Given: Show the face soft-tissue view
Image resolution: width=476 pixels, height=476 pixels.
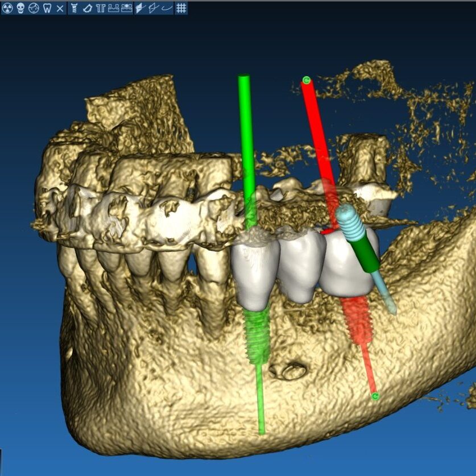Looking at the screenshot, I should coord(34,8).
